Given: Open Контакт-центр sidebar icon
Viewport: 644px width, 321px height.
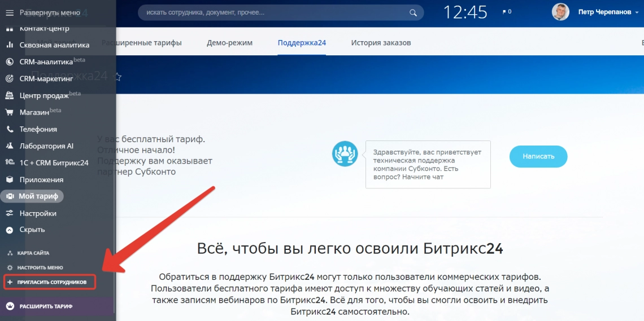Looking at the screenshot, I should click(x=10, y=29).
